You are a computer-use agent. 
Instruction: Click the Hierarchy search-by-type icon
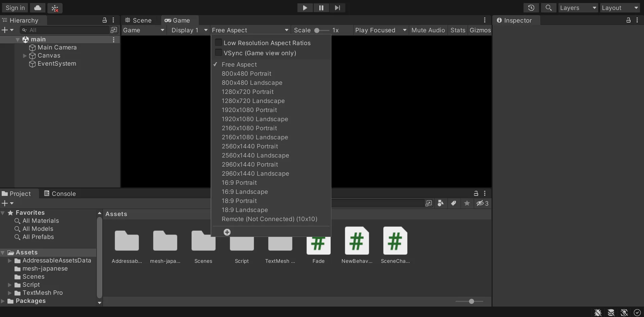114,30
